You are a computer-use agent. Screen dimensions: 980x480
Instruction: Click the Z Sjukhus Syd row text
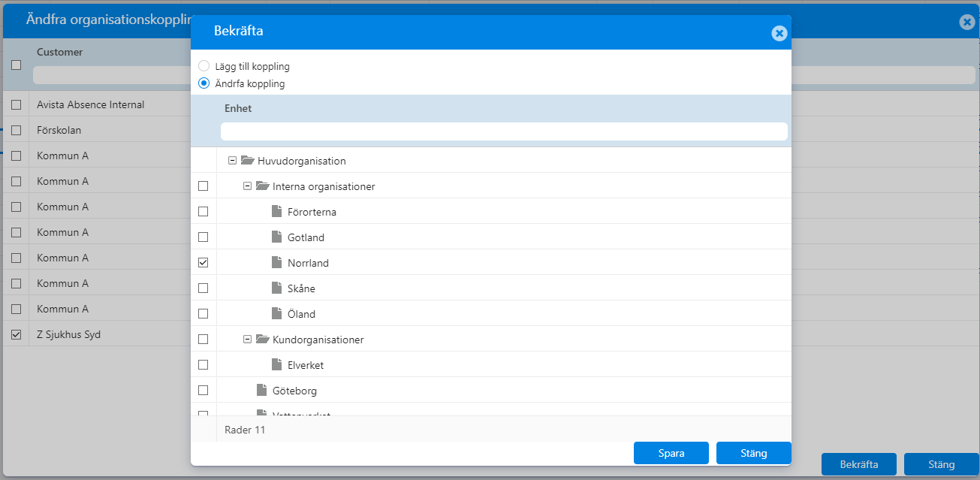coord(68,334)
